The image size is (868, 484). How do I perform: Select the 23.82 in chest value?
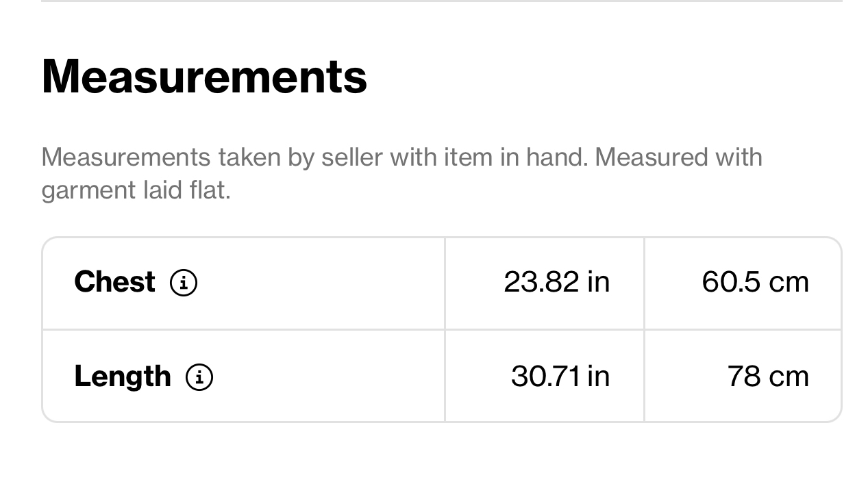point(556,281)
